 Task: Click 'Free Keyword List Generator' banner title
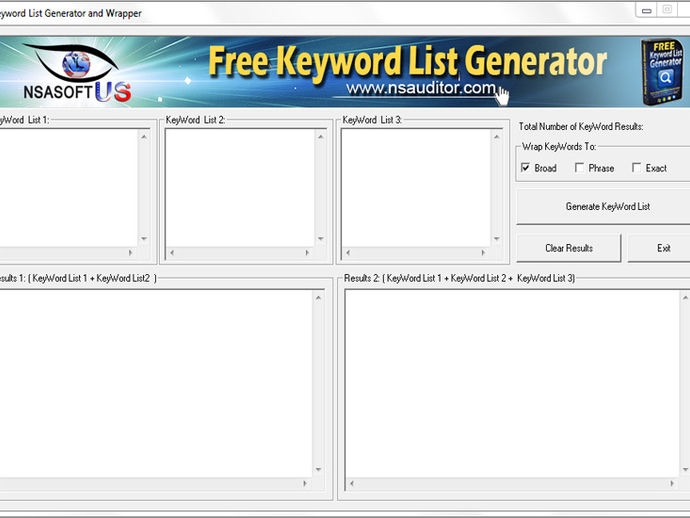point(407,61)
